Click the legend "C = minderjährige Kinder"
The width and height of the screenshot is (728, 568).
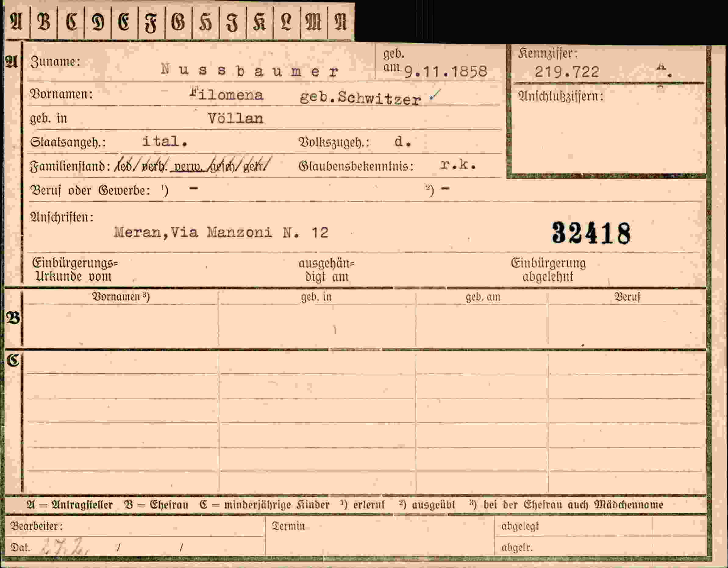pos(265,505)
